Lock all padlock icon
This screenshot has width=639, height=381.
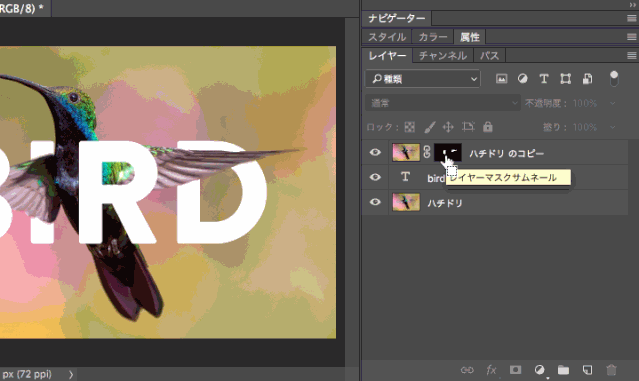pyautogui.click(x=487, y=127)
